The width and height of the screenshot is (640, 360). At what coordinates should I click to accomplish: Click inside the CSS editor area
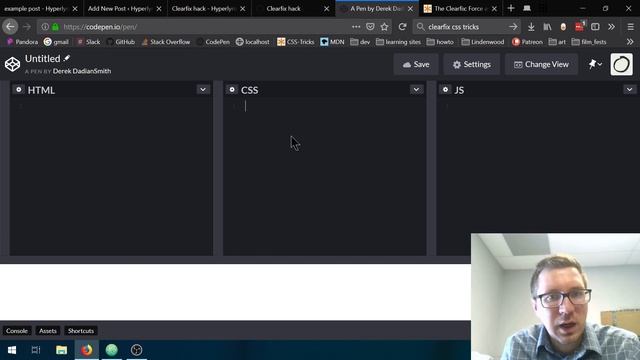(324, 176)
